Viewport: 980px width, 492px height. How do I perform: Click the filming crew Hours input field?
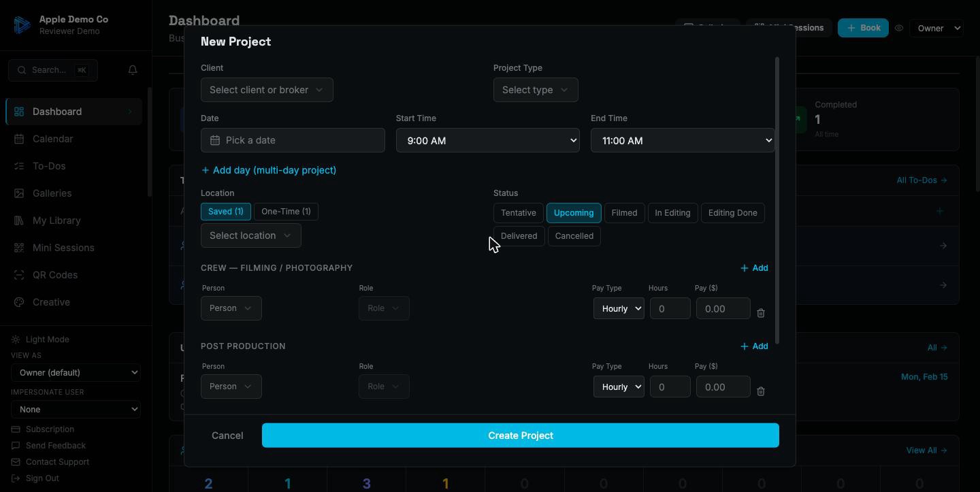tap(670, 308)
